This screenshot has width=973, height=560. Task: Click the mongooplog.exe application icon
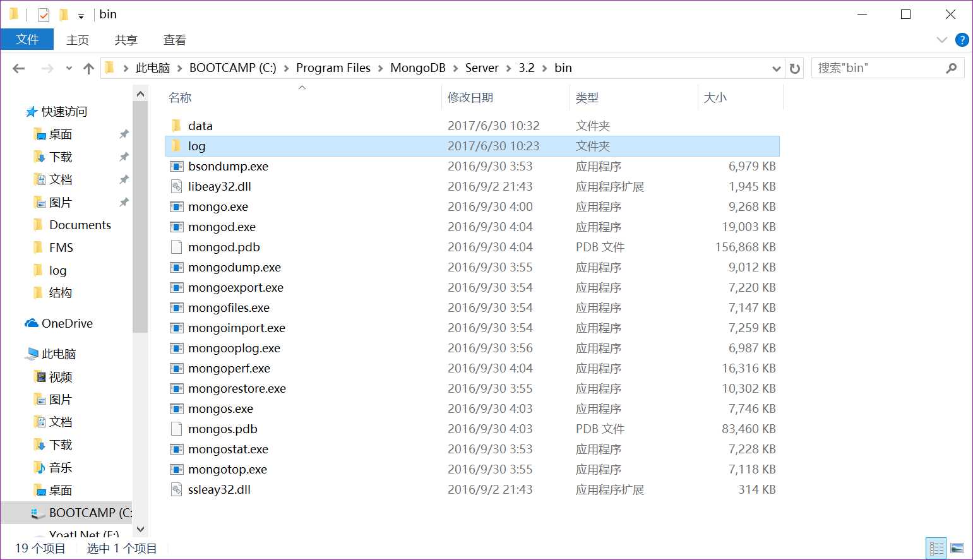177,348
